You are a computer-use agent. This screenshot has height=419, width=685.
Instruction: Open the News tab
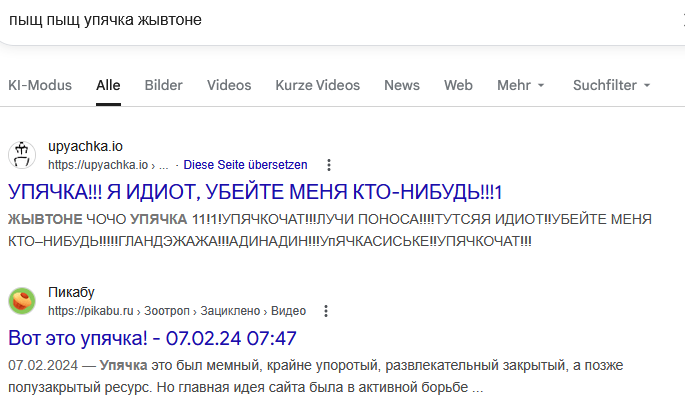click(x=402, y=85)
